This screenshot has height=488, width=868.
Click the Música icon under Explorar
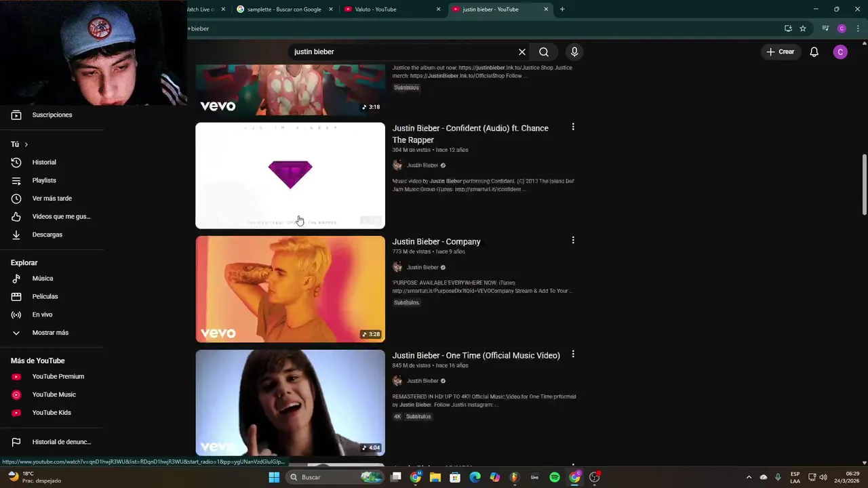click(x=16, y=279)
